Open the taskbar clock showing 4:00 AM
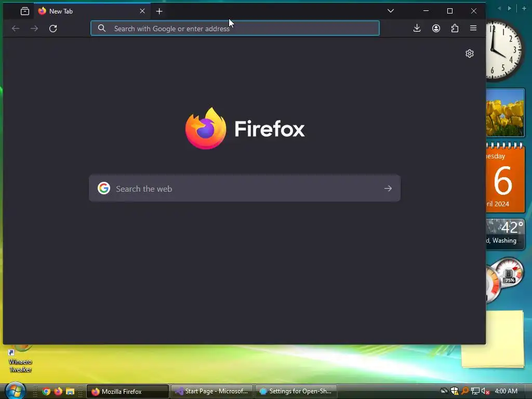This screenshot has width=532, height=399. coord(506,391)
